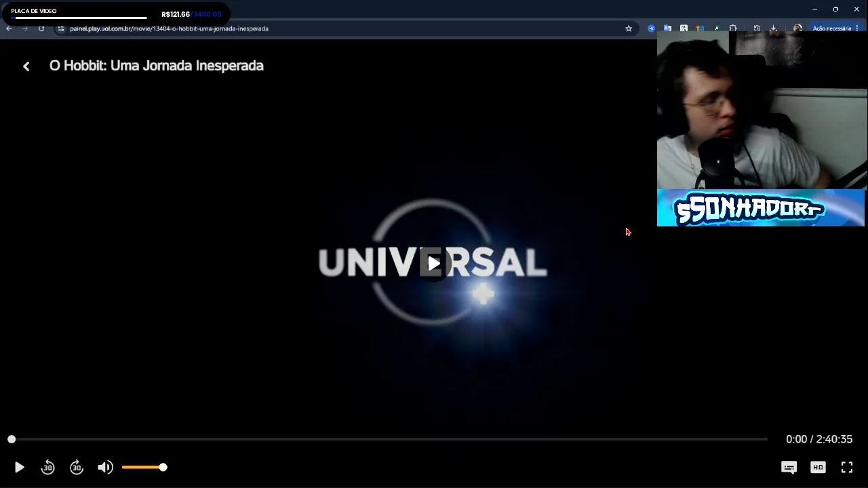The height and width of the screenshot is (488, 868).
Task: Minimize the browser window
Action: point(814,9)
